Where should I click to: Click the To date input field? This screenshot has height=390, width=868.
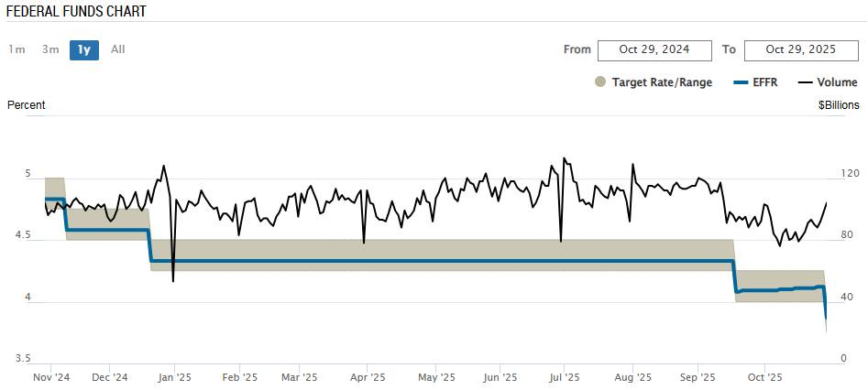point(801,49)
